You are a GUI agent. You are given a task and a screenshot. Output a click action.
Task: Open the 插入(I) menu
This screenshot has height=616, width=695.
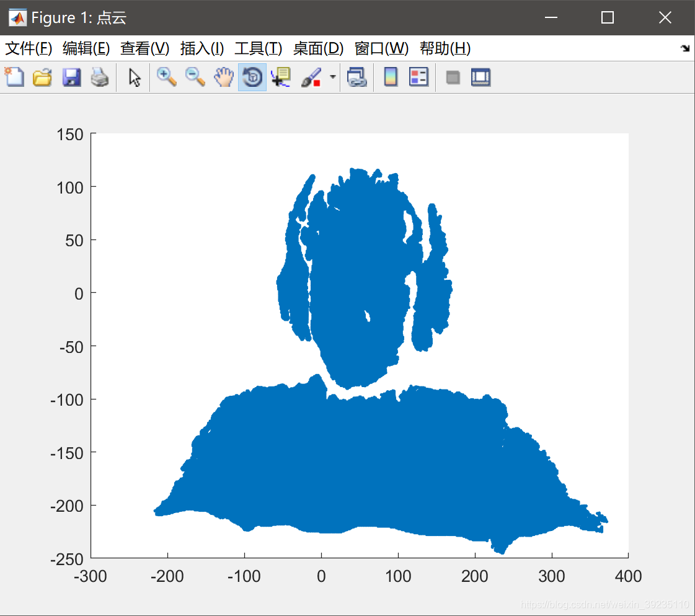click(x=201, y=48)
